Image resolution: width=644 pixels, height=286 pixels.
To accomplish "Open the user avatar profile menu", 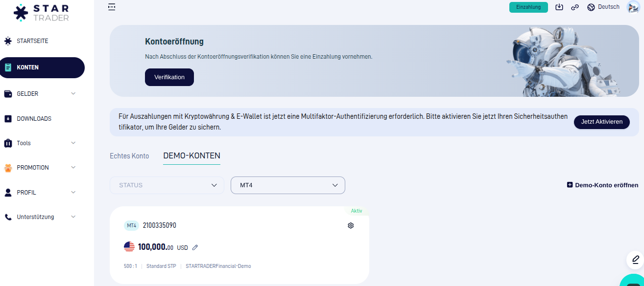I will [633, 7].
